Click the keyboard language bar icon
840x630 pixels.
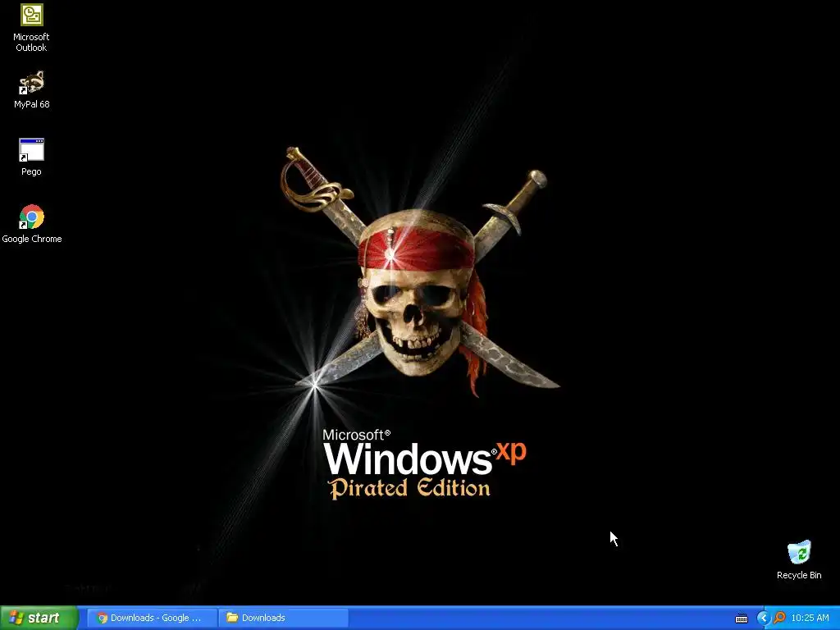pyautogui.click(x=742, y=619)
